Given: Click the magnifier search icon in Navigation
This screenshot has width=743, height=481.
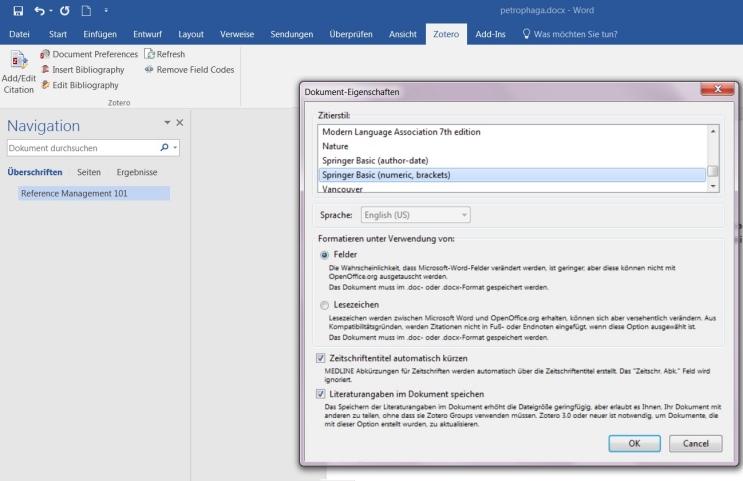Looking at the screenshot, I should click(x=164, y=147).
